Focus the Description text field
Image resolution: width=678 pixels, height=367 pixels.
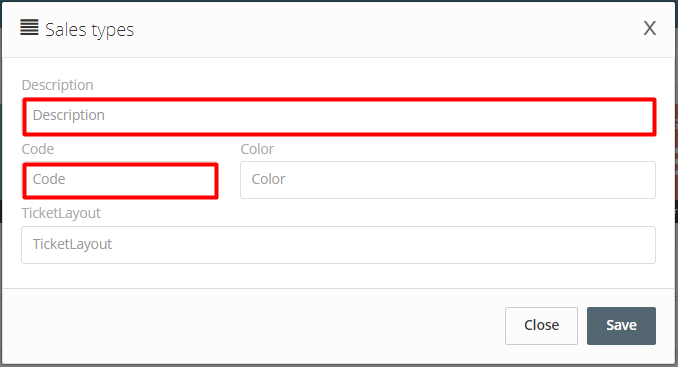coord(339,117)
